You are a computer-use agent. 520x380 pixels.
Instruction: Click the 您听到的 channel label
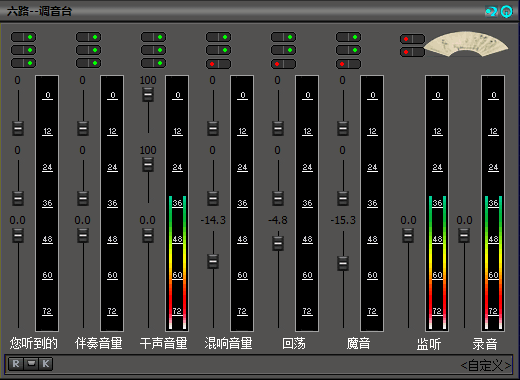click(34, 343)
